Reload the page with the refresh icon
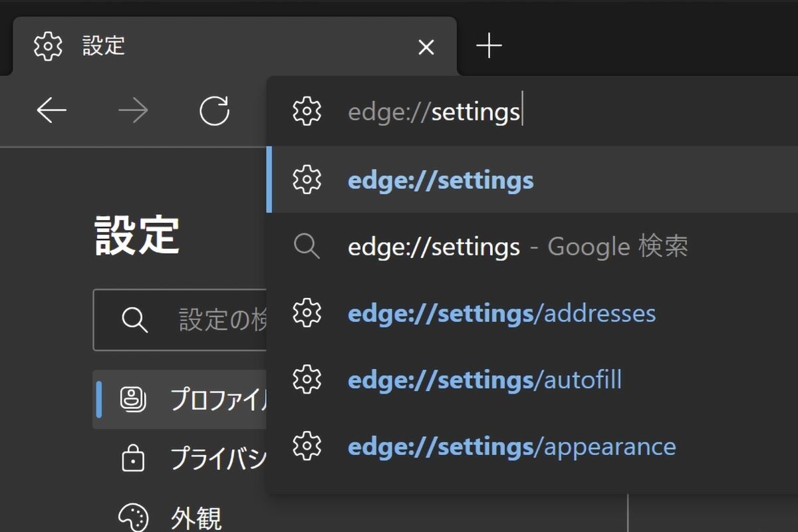 click(x=214, y=111)
